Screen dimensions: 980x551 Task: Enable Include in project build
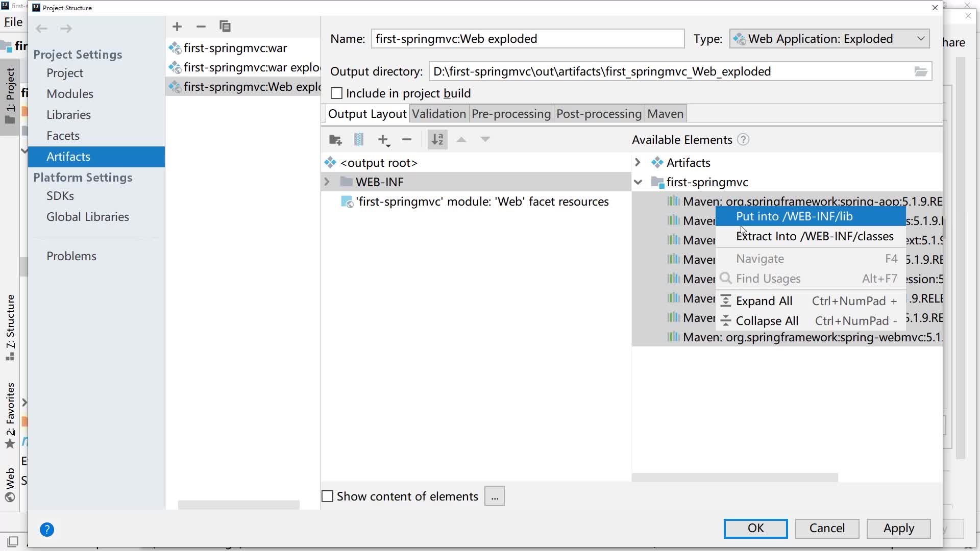click(336, 93)
